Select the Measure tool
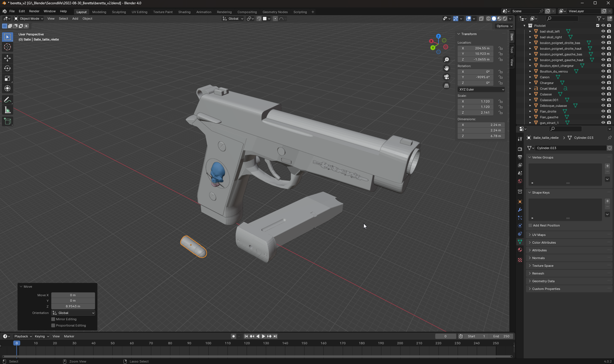 tap(7, 110)
